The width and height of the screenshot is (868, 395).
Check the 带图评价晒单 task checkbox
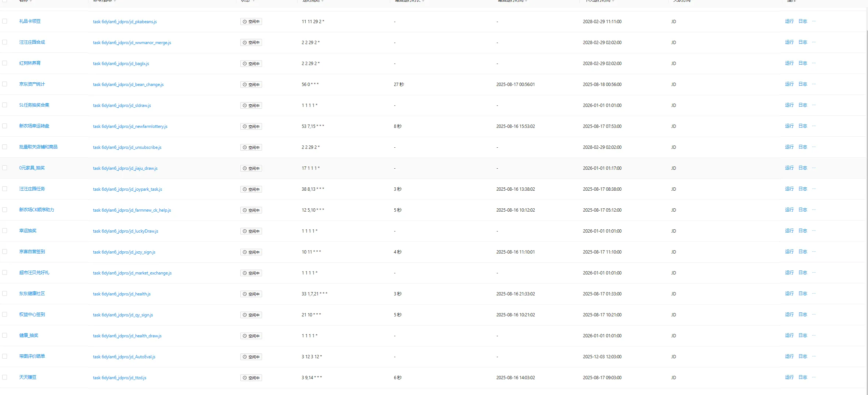[5, 356]
